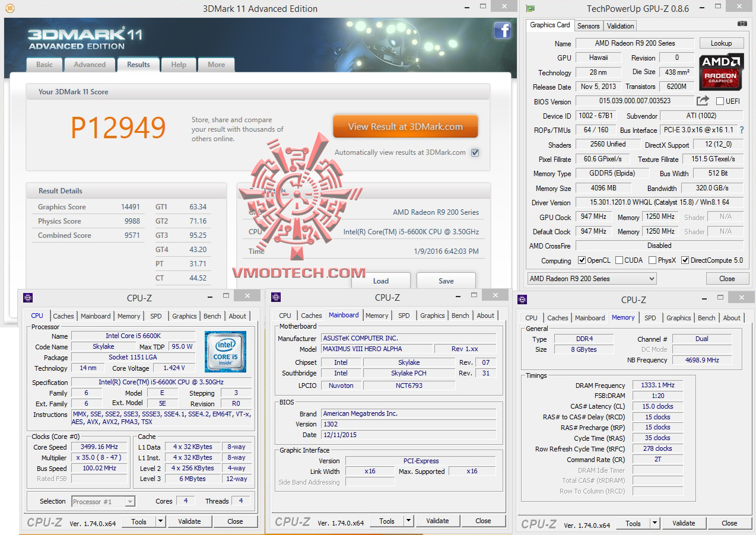Click the Lookup button in GPU-Z
756x535 pixels.
[721, 43]
